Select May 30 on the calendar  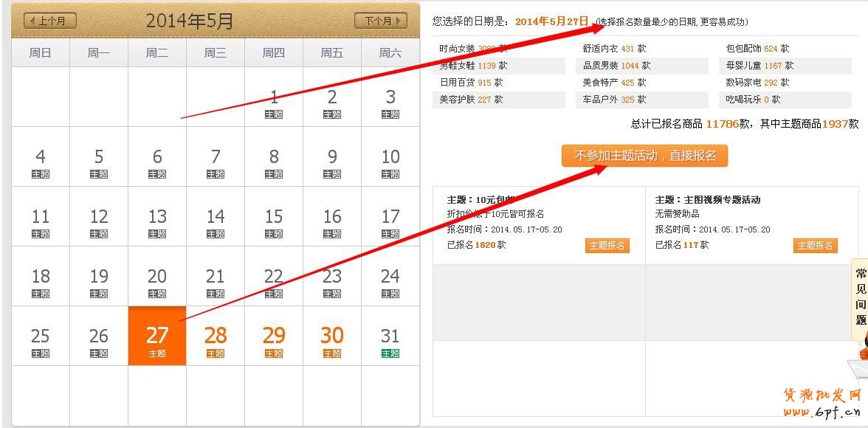332,337
